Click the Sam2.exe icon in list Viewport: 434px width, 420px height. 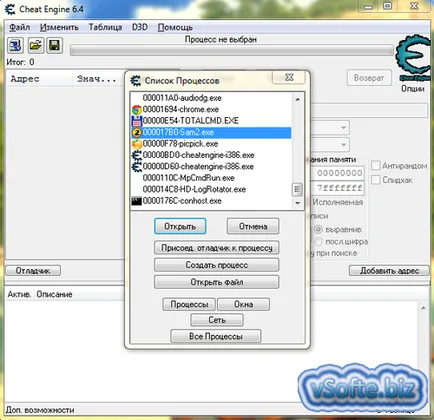[x=137, y=133]
